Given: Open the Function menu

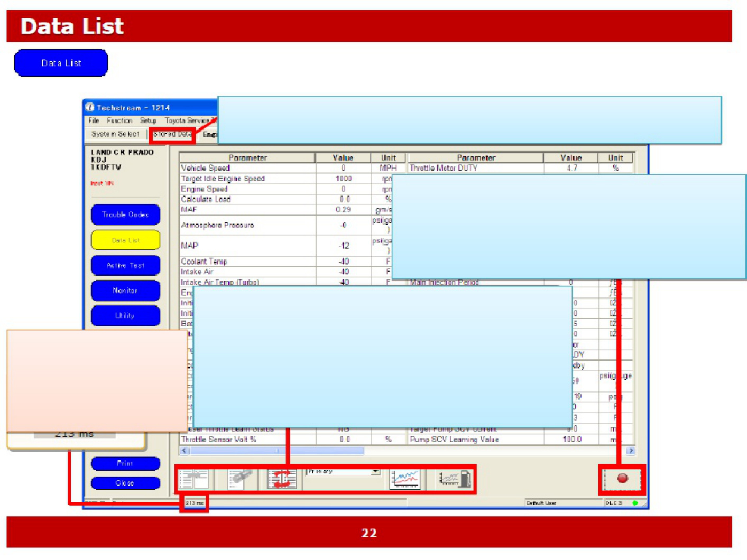Looking at the screenshot, I should coord(119,120).
